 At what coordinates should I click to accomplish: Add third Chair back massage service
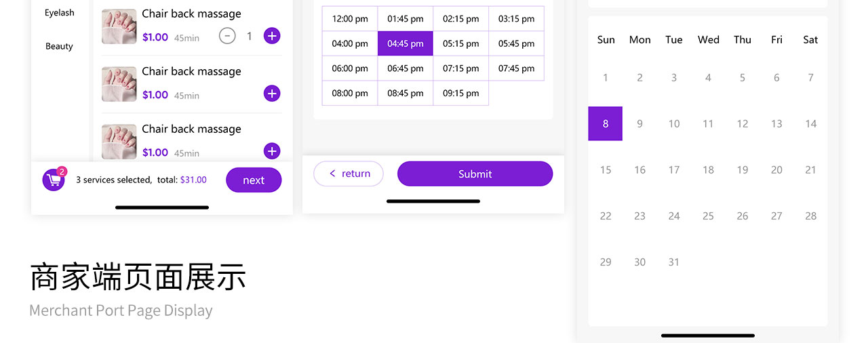(x=272, y=151)
